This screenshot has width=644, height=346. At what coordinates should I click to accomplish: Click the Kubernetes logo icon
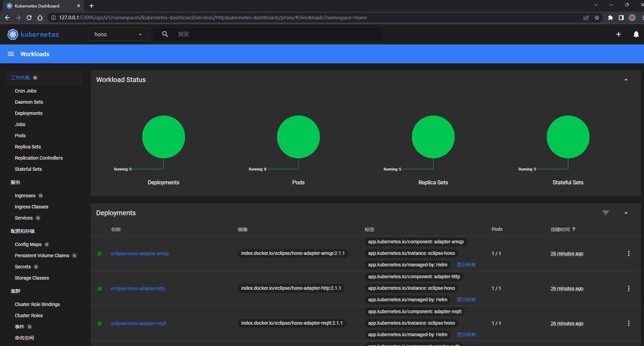coord(13,34)
